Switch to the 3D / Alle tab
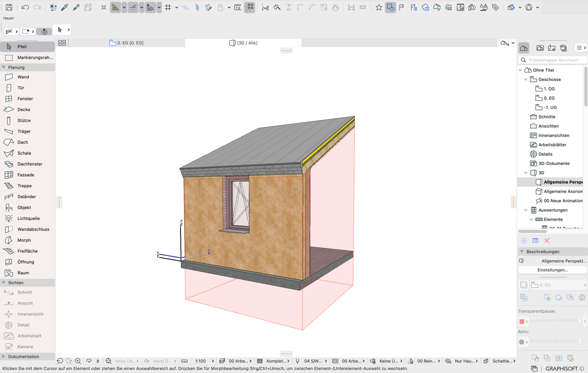The image size is (588, 373). (243, 43)
